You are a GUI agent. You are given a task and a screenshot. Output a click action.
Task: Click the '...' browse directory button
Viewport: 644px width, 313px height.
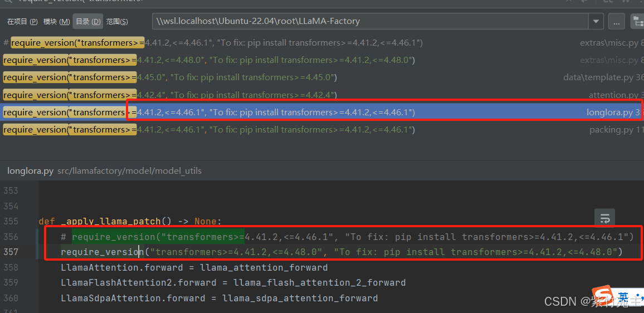point(616,21)
